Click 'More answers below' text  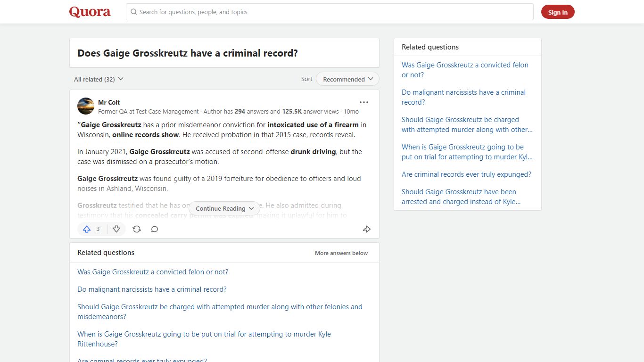(x=341, y=253)
